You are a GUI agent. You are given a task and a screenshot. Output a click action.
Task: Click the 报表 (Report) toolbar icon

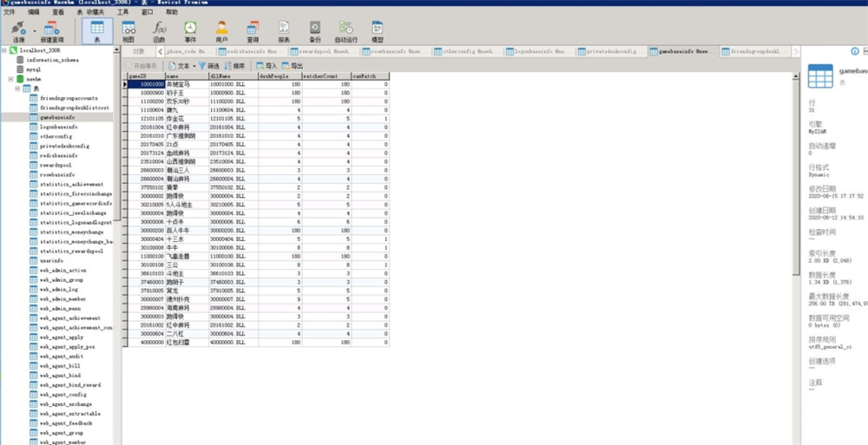284,30
